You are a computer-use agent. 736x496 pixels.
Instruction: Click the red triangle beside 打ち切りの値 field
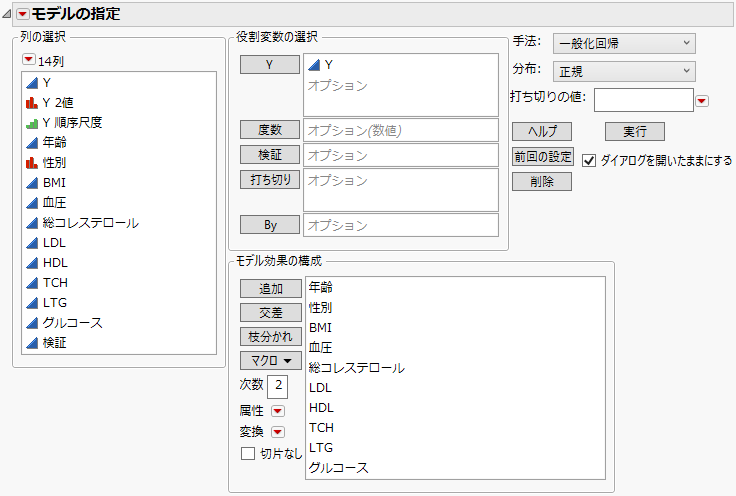coord(702,100)
